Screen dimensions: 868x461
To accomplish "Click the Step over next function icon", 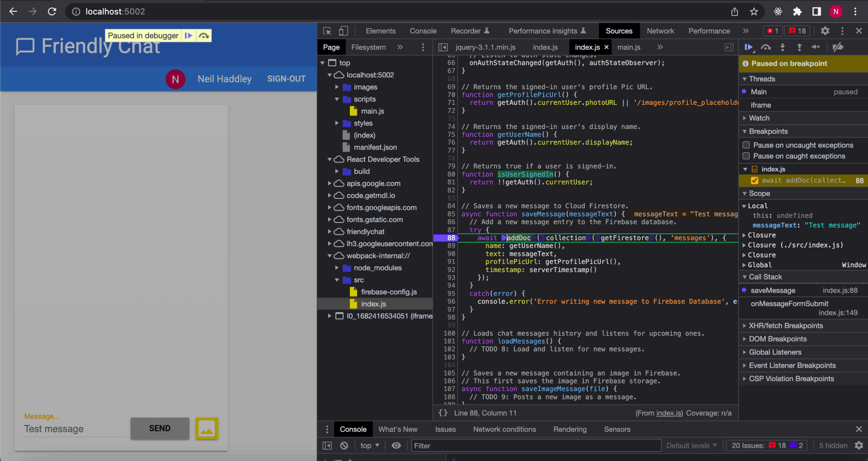I will [x=766, y=47].
